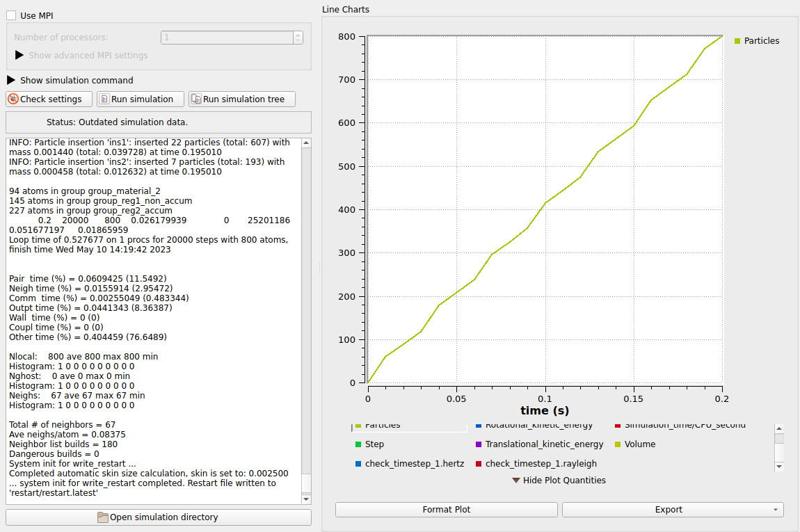Click the Format Plot button
Screen dimensions: 800x532
[447, 510]
